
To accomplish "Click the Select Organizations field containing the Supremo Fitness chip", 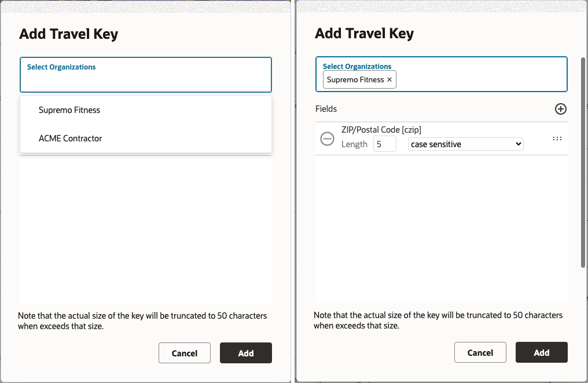I will 480,80.
